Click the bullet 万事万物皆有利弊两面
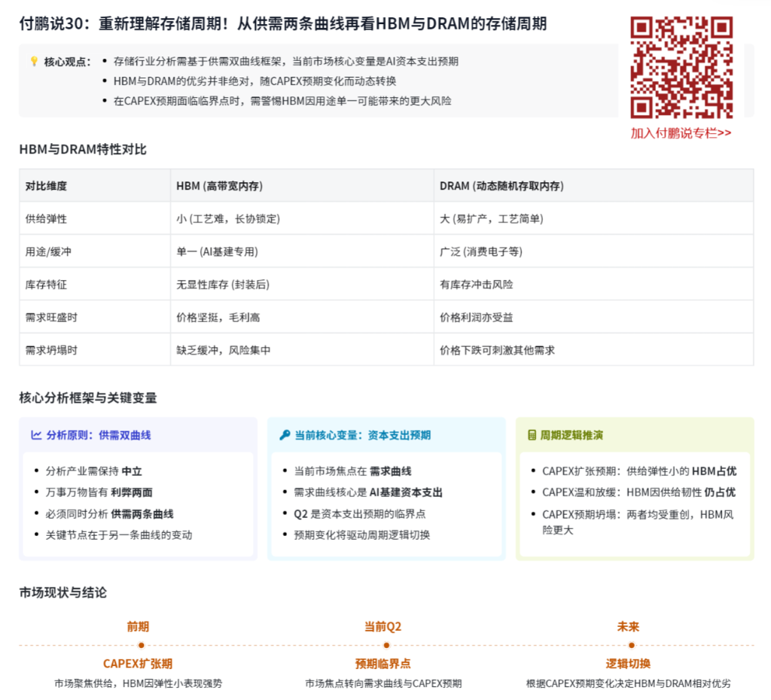Viewport: 771px width, 700px height. coord(99,492)
